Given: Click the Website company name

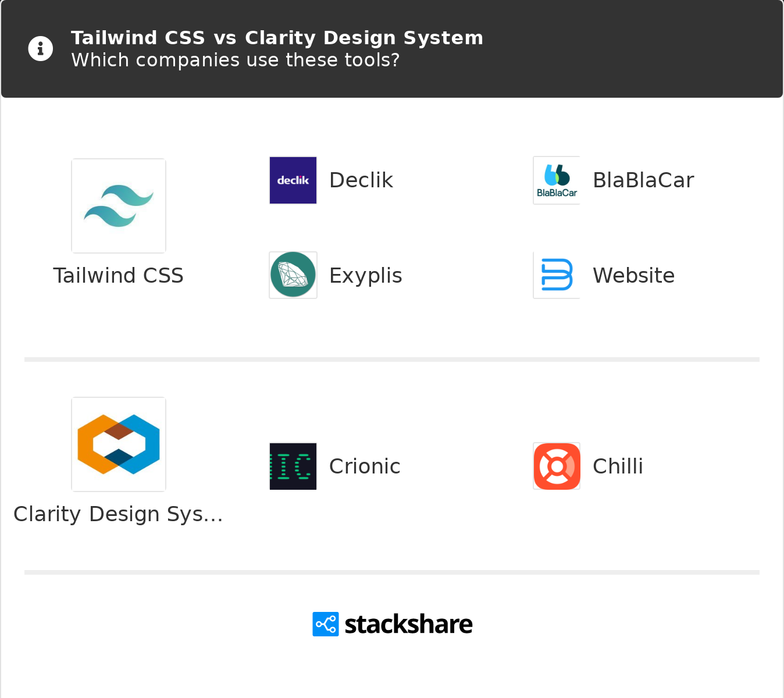Looking at the screenshot, I should coord(633,276).
